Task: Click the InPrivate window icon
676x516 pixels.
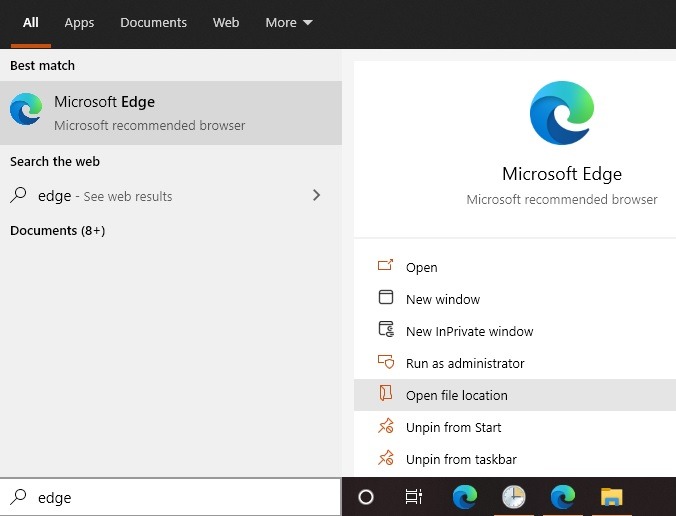Action: point(386,329)
